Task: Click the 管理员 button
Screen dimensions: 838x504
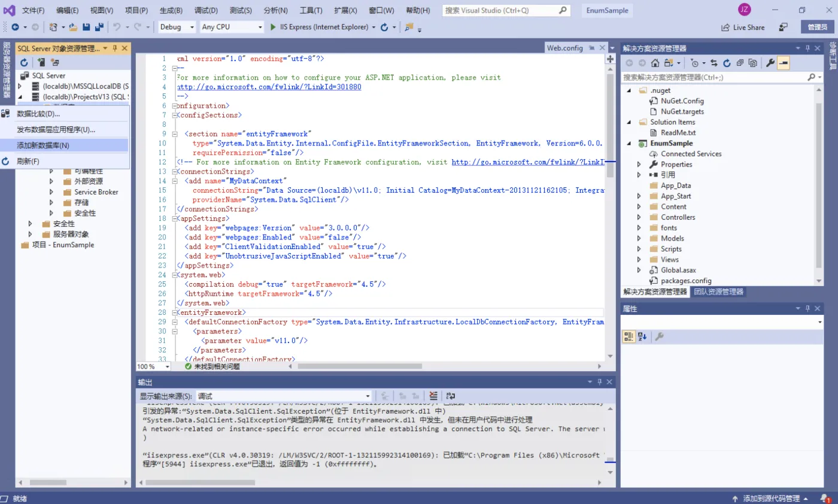Action: (x=817, y=27)
